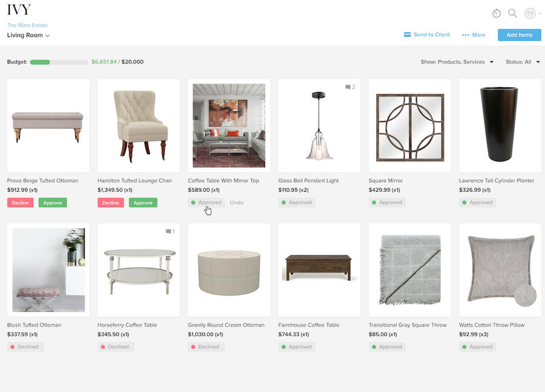Decline the Provo Beige Tufted Ottoman
Image resolution: width=545 pixels, height=392 pixels.
[x=20, y=203]
